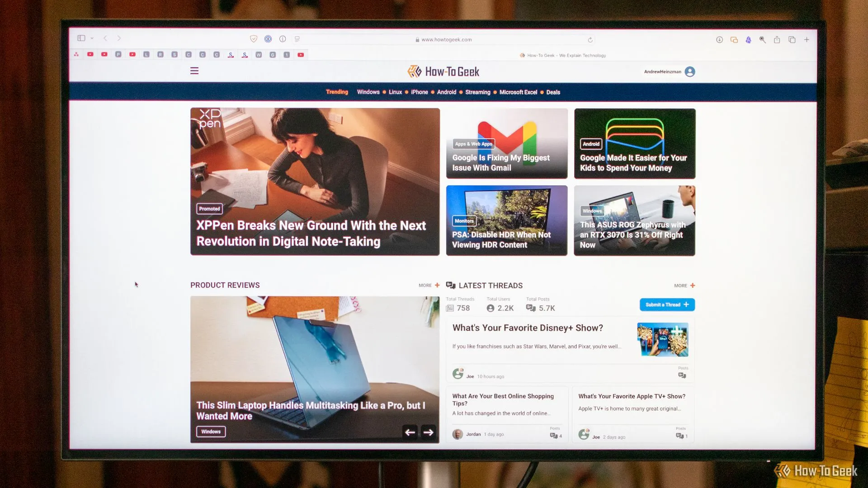Open the AndrewHeinzman profile avatar
This screenshot has width=868, height=488.
(x=690, y=72)
